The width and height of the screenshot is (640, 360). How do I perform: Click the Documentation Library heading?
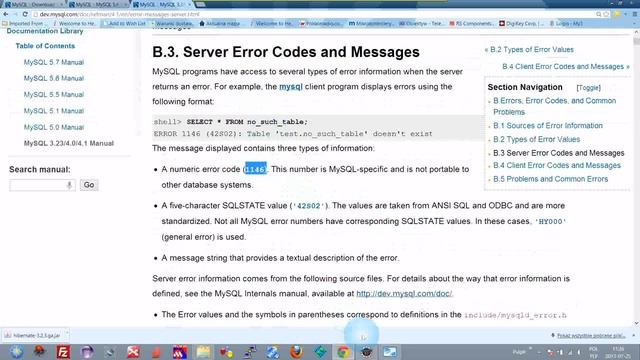coord(45,31)
